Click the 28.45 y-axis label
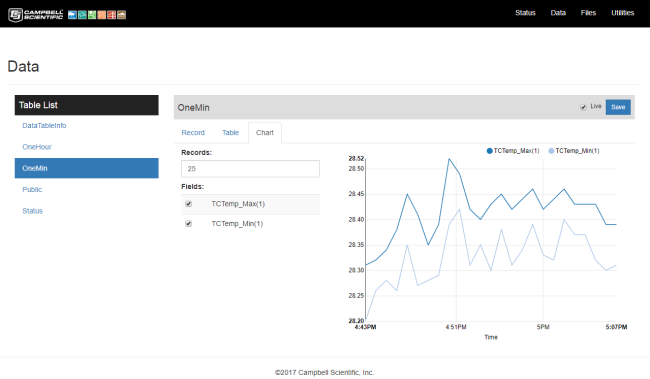 pos(356,194)
